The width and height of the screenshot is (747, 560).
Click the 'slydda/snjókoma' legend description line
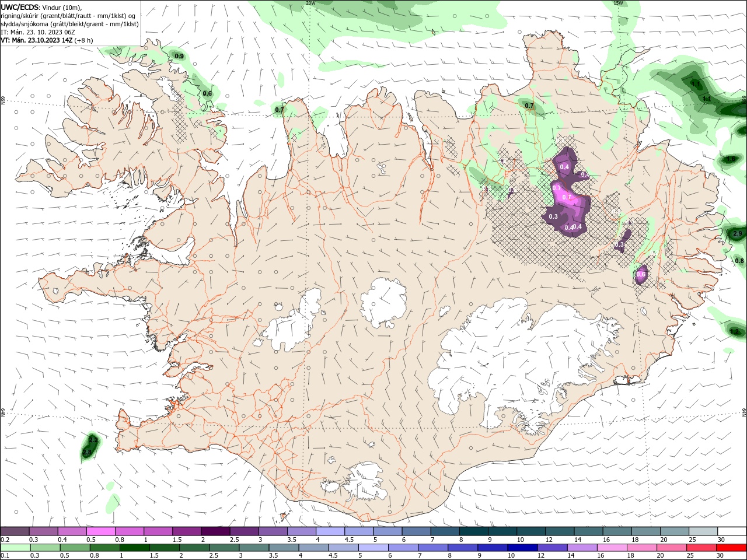tap(69, 24)
